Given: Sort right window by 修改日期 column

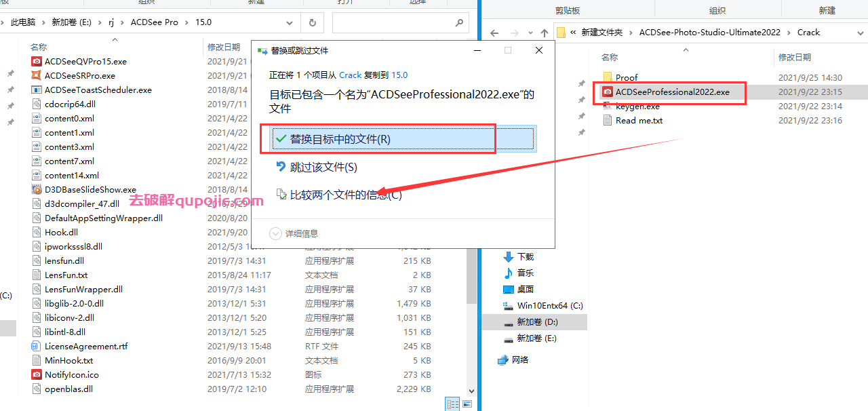Looking at the screenshot, I should 795,58.
